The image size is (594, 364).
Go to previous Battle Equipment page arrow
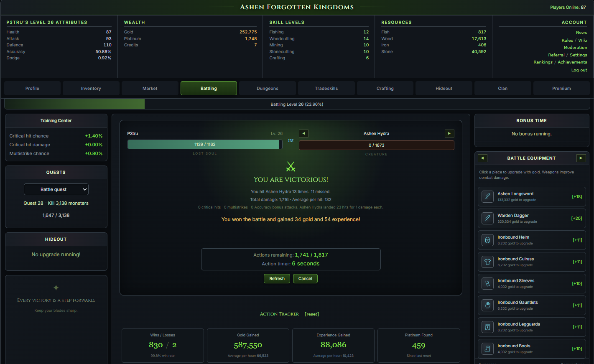[483, 158]
